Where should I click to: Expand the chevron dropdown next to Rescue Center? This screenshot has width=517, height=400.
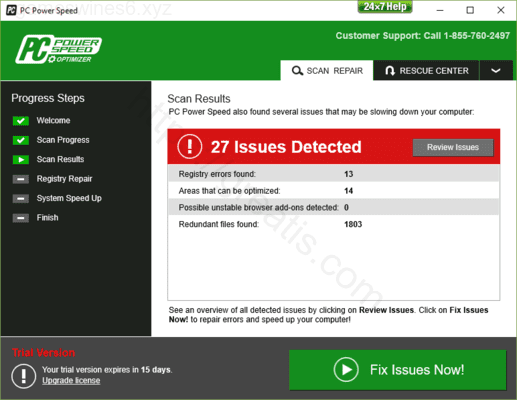(x=496, y=70)
